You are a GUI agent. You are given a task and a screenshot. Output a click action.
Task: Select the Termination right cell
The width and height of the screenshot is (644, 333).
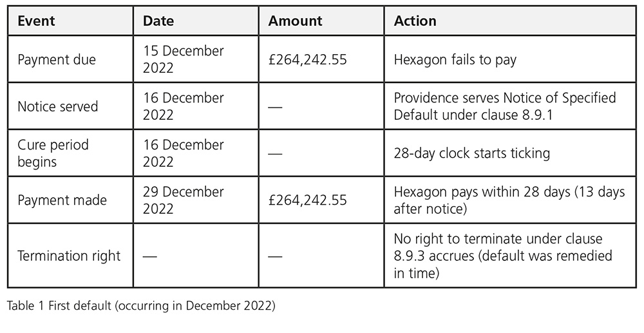pyautogui.click(x=69, y=256)
